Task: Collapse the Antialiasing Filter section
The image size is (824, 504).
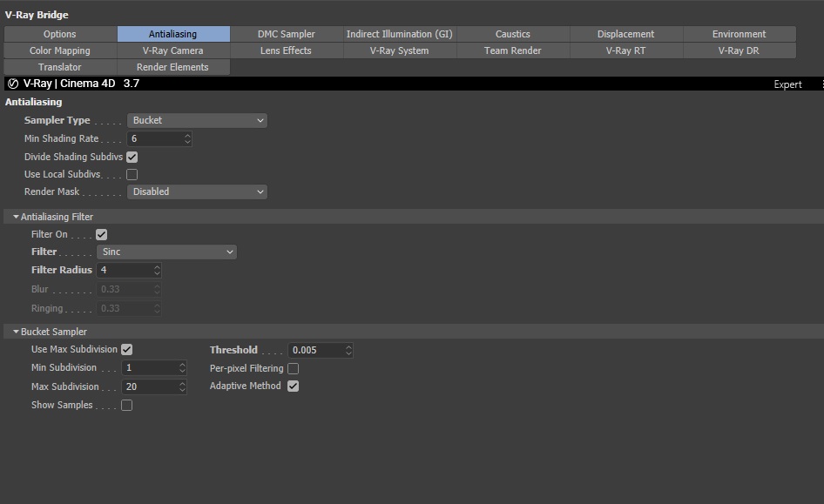Action: coord(16,217)
